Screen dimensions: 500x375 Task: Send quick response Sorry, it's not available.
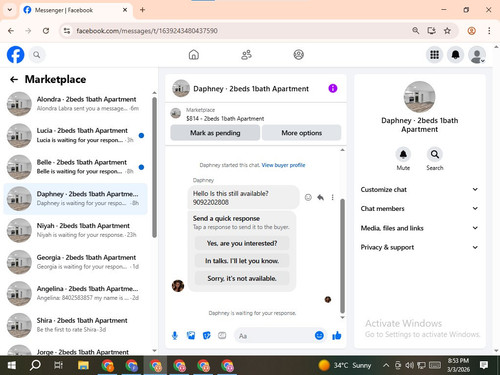point(242,278)
